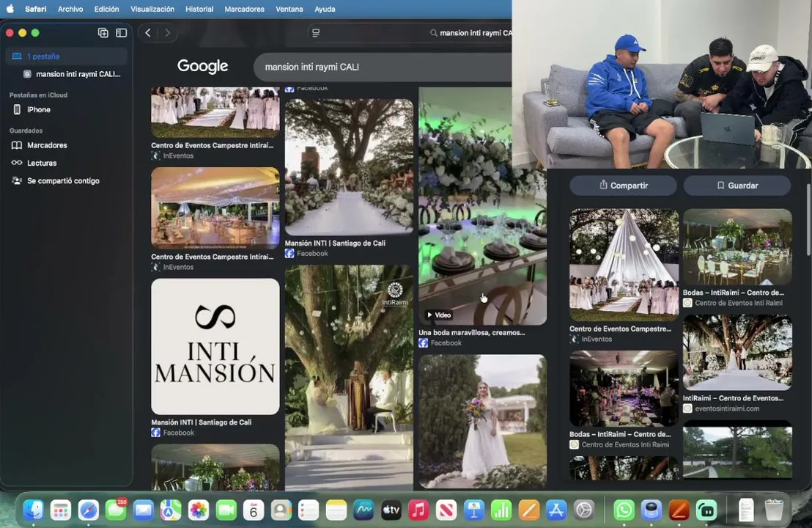Screen dimensions: 812x528
Task: Open the Safari menu in menu bar
Action: pos(36,9)
